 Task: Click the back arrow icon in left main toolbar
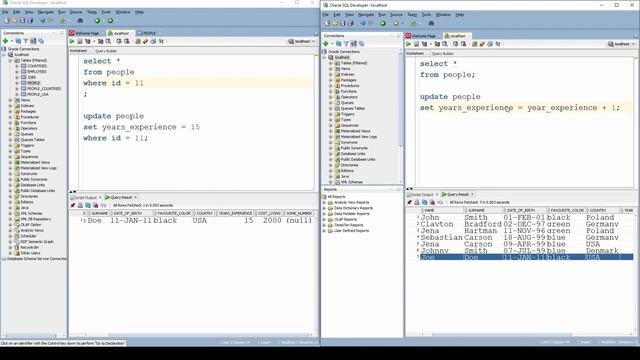click(42, 20)
